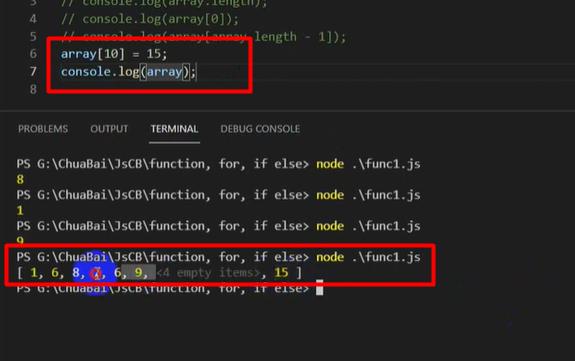Click line number 4 in the gutter
Screen dimensions: 575x361
click(x=33, y=19)
